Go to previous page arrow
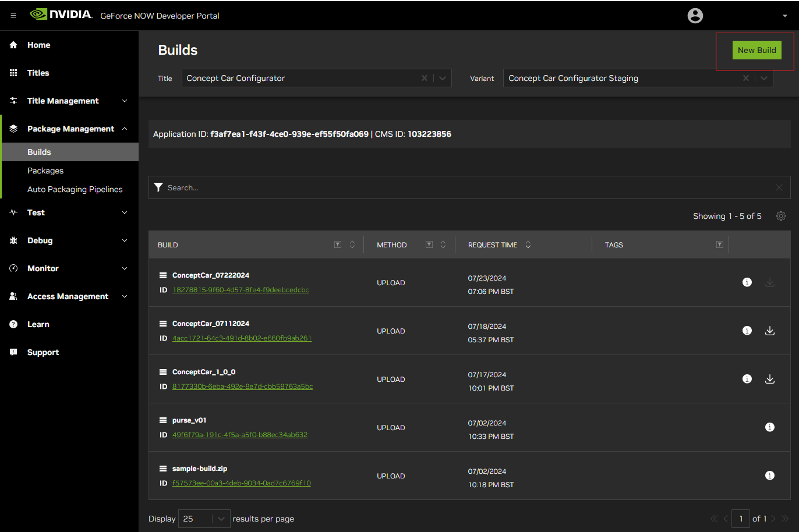This screenshot has height=532, width=799. click(x=726, y=519)
